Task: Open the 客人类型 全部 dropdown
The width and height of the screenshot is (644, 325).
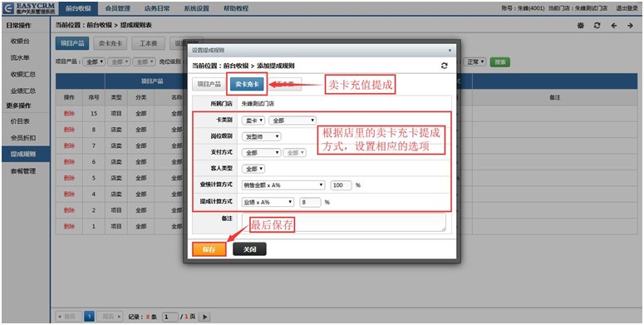Action: tap(253, 169)
